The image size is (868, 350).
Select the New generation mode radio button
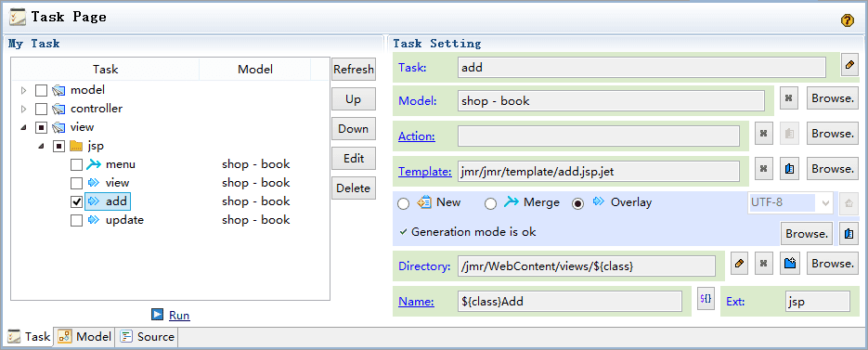[404, 204]
